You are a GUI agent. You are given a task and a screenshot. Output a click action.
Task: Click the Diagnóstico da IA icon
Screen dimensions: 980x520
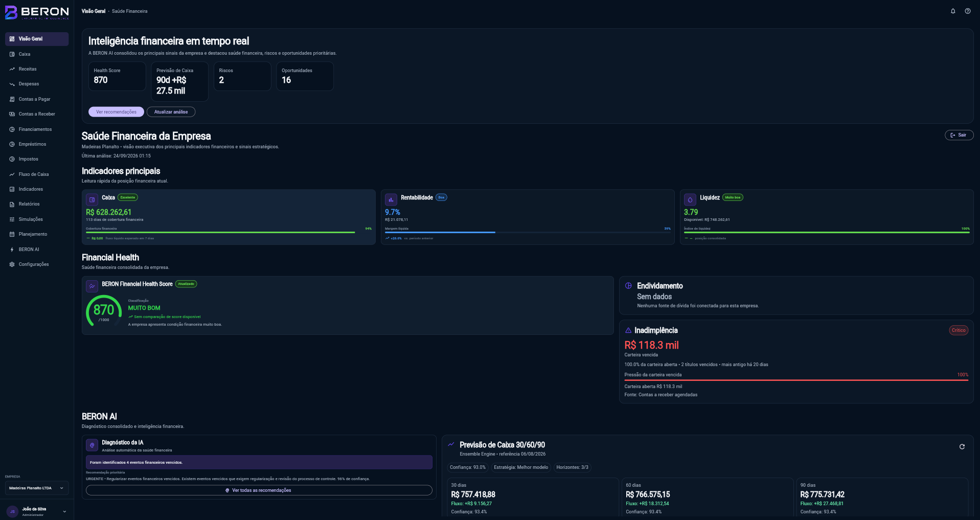[x=92, y=445]
